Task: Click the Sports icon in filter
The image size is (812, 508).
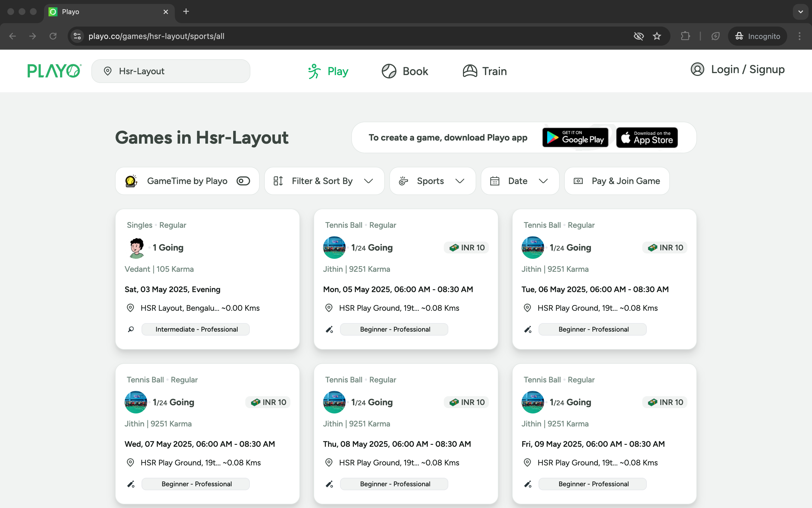Action: (403, 181)
